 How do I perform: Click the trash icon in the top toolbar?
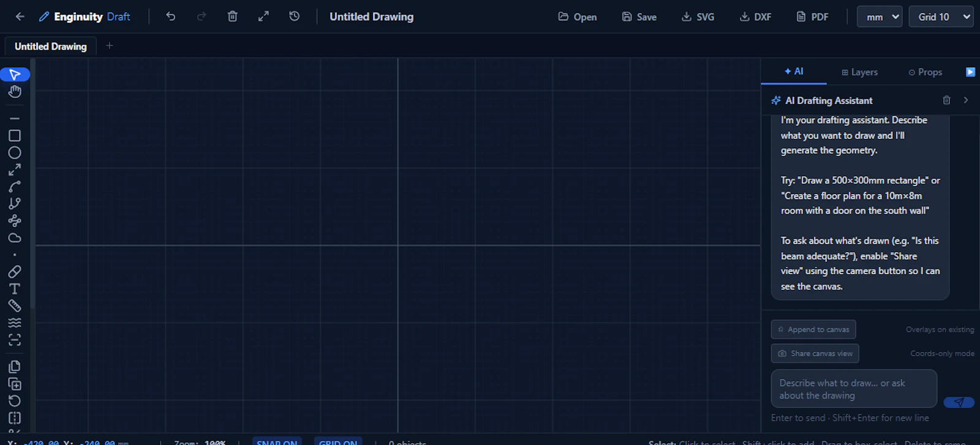pyautogui.click(x=233, y=17)
